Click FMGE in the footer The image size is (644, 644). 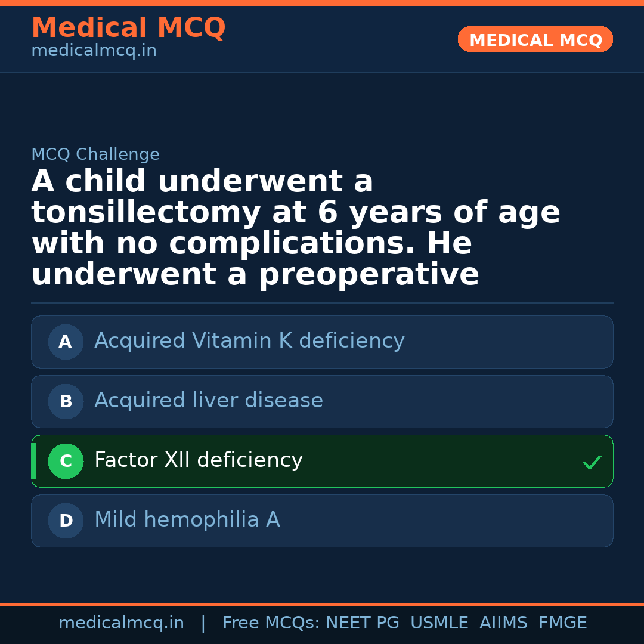click(x=562, y=623)
